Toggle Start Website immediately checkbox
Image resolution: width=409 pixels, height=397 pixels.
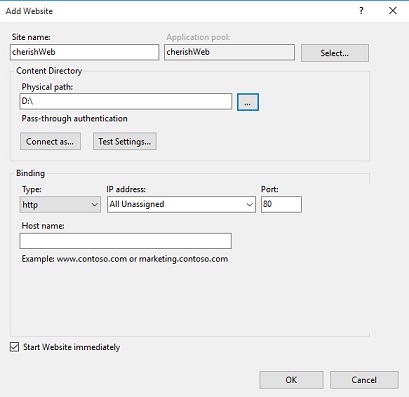[x=14, y=347]
